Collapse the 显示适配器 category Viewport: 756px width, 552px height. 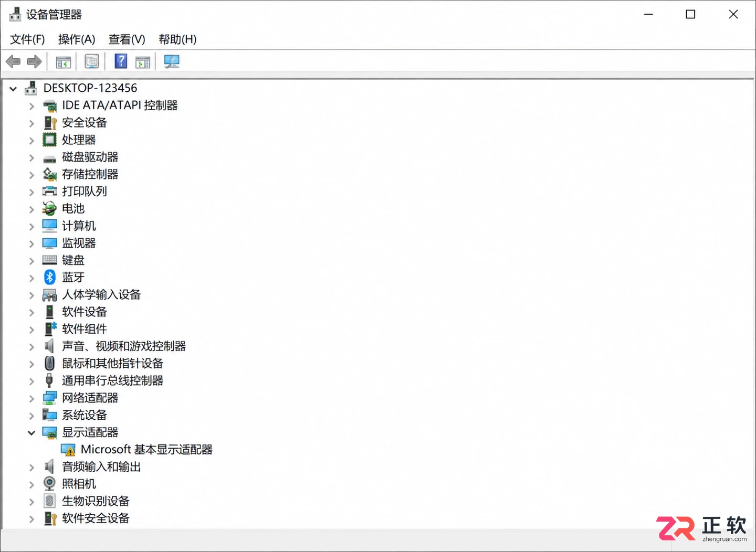click(31, 433)
